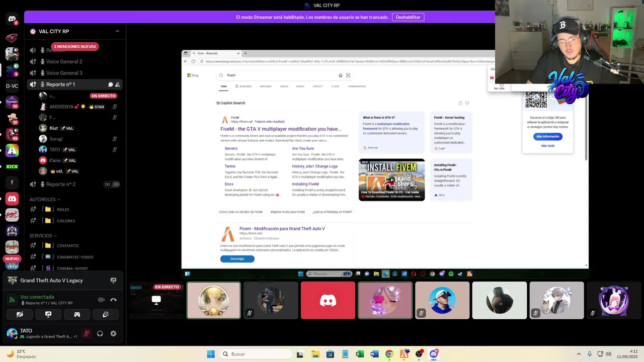Select the Reporte nº 1 voice channel
Viewport: 644px width, 362px height.
coord(74,84)
